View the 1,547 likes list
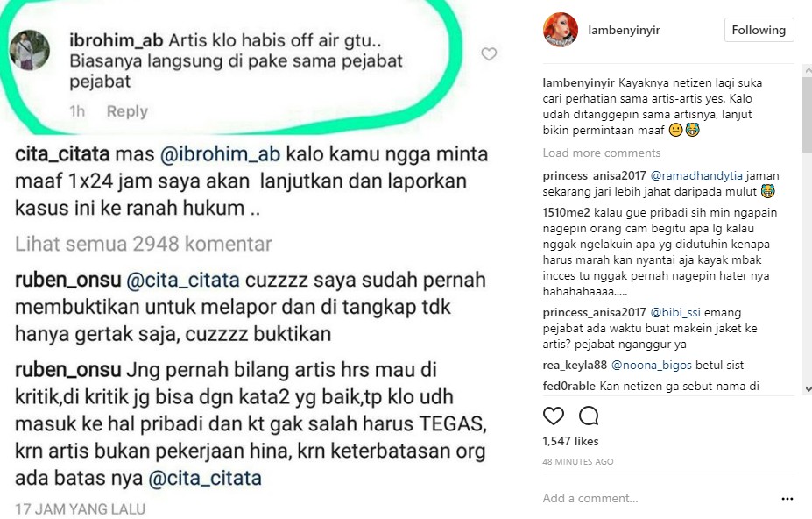Screen dimensions: 812x519 coord(571,441)
